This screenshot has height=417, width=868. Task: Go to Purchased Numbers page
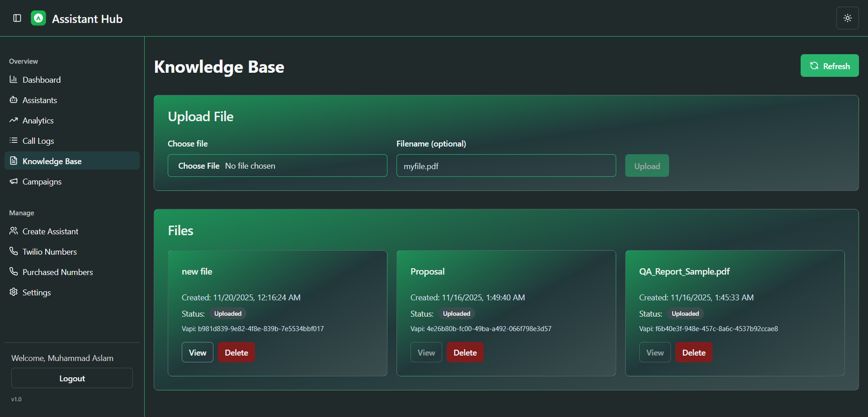coord(58,272)
